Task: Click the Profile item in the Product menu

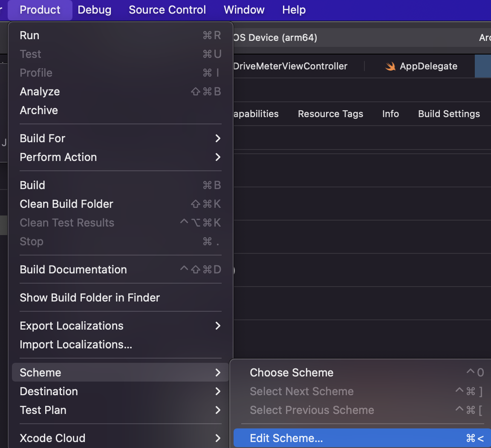Action: tap(121, 73)
